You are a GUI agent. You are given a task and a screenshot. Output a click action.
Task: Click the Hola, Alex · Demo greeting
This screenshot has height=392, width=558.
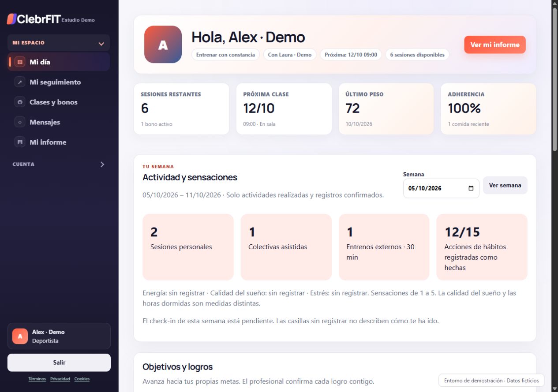click(x=248, y=37)
